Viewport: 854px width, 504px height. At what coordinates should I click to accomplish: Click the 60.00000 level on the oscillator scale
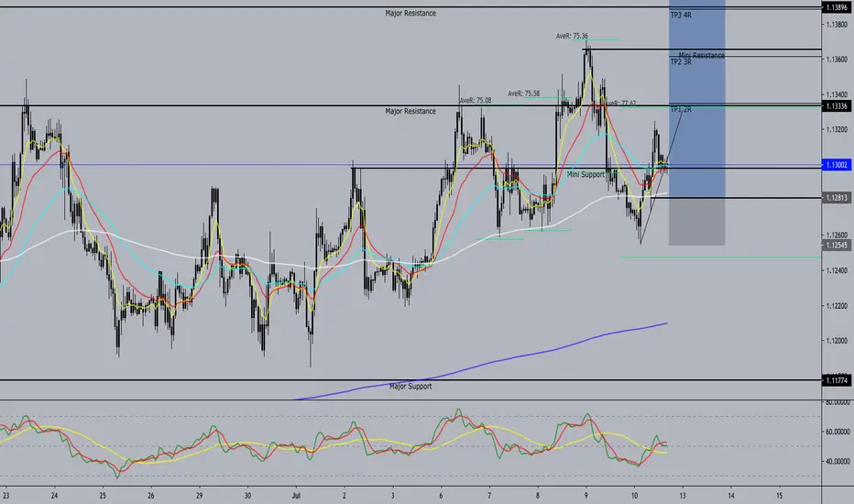838,433
